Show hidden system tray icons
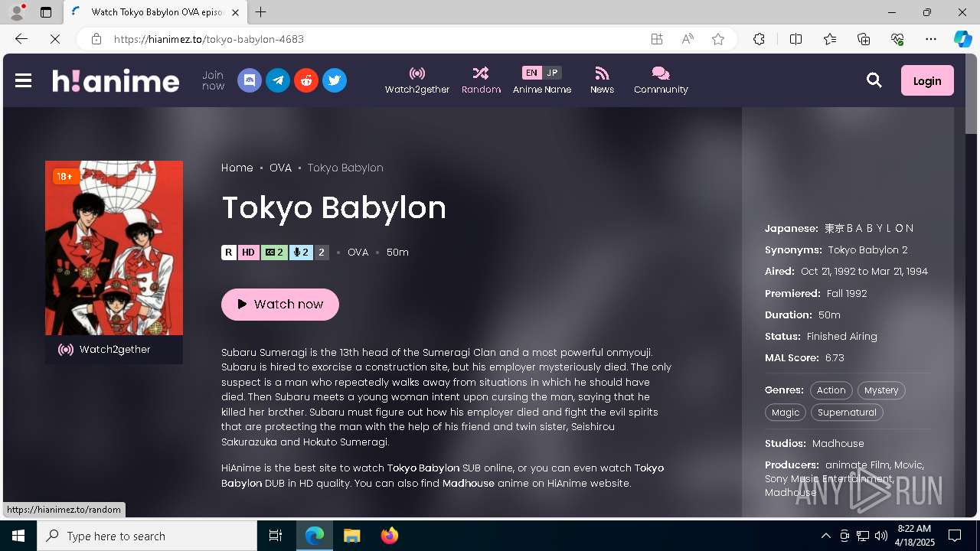 click(x=825, y=536)
